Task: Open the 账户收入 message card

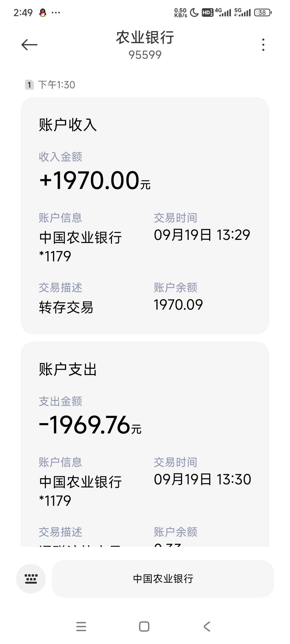Action: pyautogui.click(x=145, y=216)
